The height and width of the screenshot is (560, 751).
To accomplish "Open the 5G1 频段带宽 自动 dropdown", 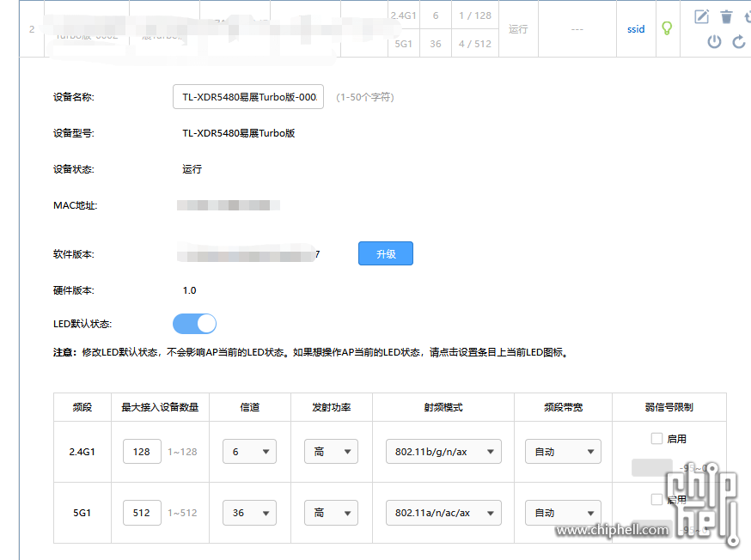I will pyautogui.click(x=564, y=513).
